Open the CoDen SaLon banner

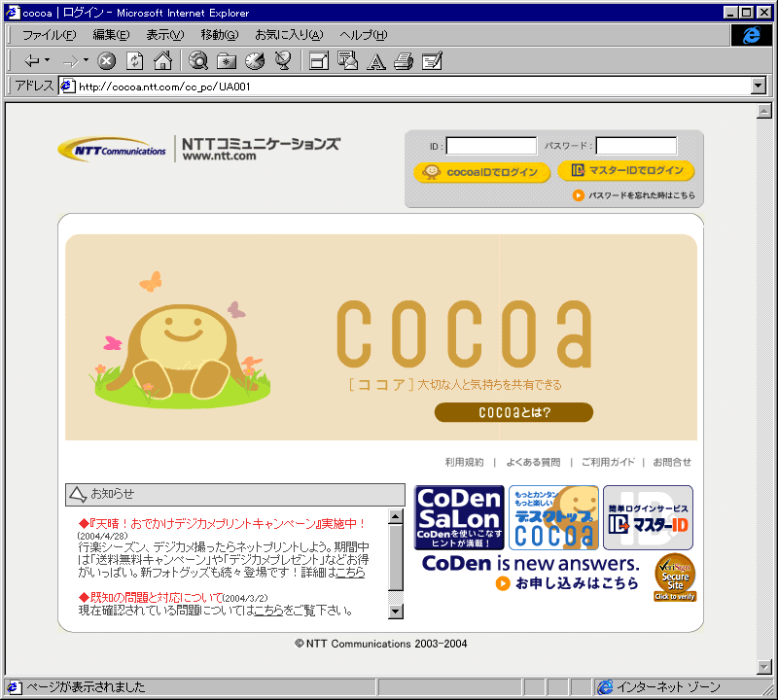tap(459, 517)
